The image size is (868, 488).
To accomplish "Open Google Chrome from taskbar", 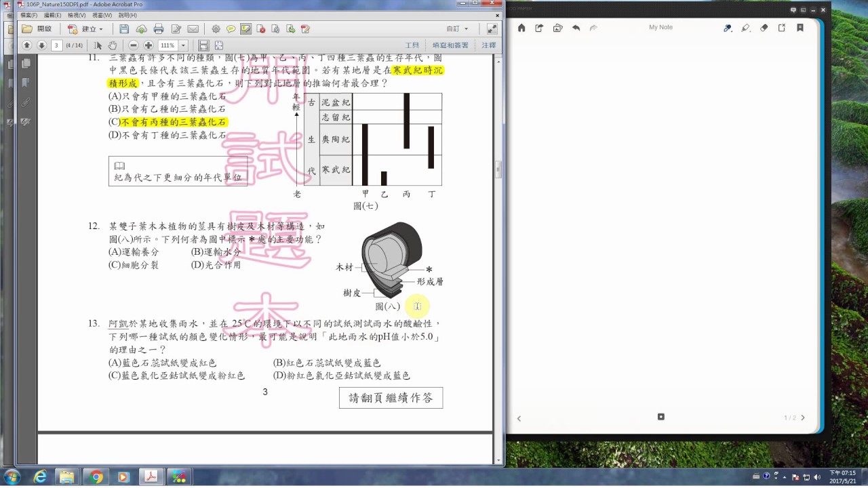I will pyautogui.click(x=96, y=477).
